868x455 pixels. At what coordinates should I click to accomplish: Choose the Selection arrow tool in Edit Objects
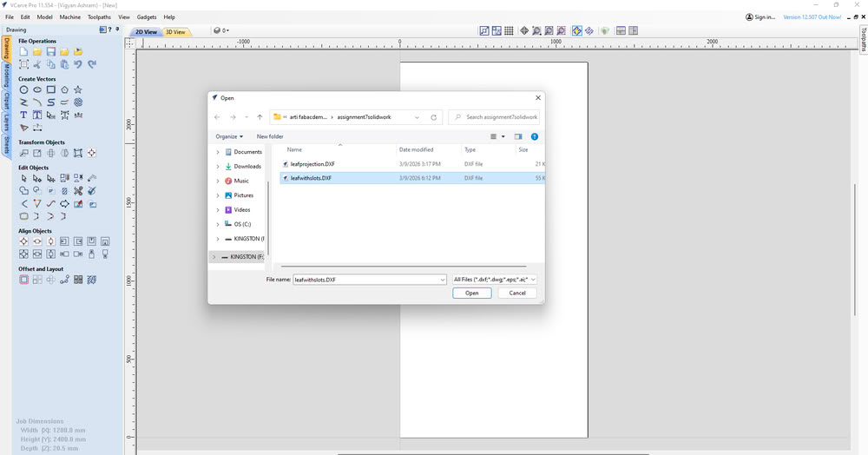point(23,178)
